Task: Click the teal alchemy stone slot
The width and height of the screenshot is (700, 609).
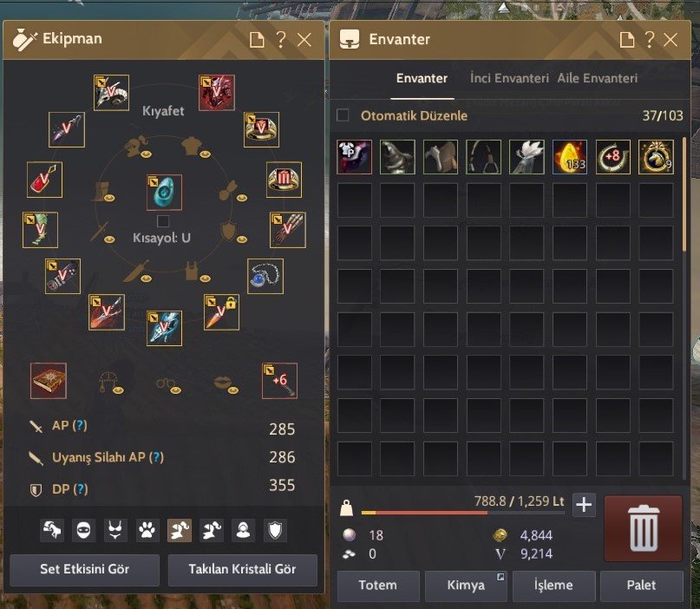Action: click(164, 192)
